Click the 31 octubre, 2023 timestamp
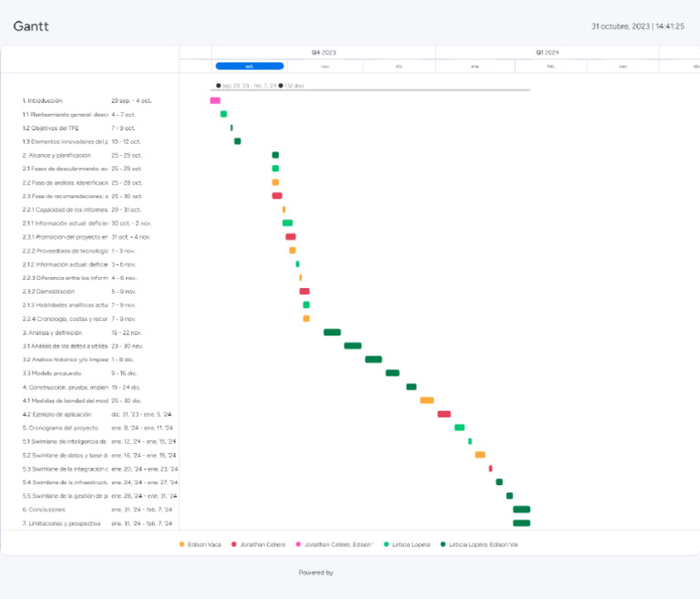The height and width of the screenshot is (599, 700). coord(637,26)
